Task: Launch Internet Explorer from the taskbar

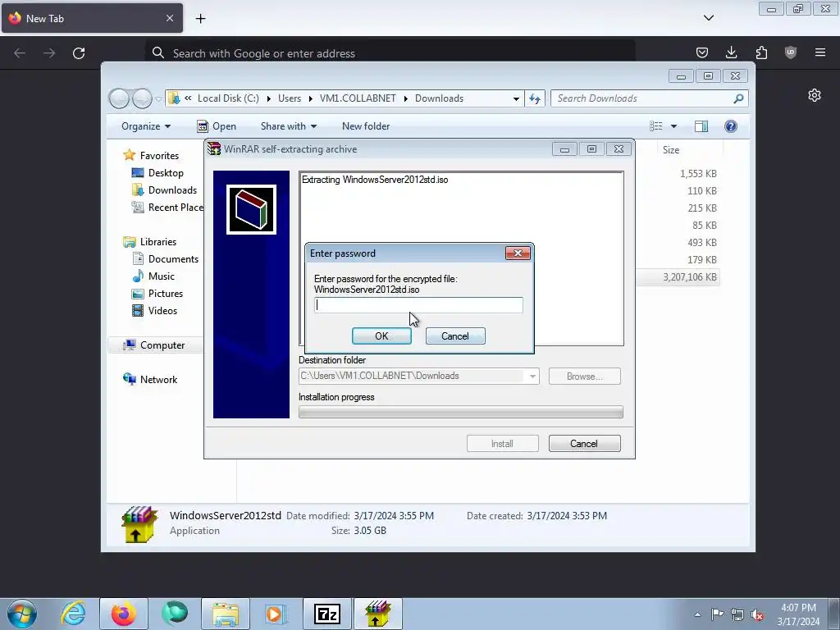Action: click(73, 614)
